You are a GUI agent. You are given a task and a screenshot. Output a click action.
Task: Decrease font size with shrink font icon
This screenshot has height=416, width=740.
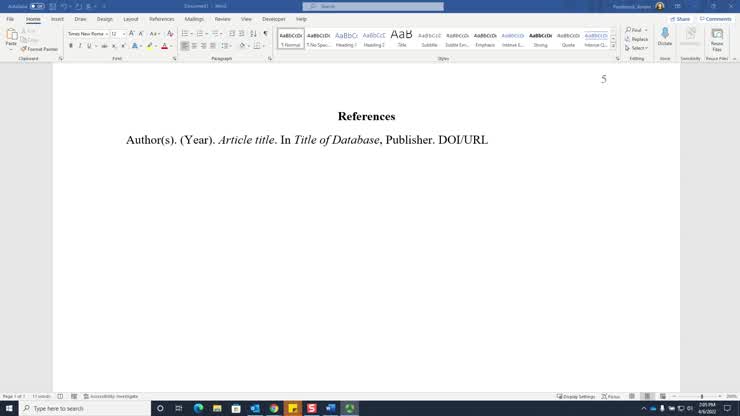(x=141, y=34)
